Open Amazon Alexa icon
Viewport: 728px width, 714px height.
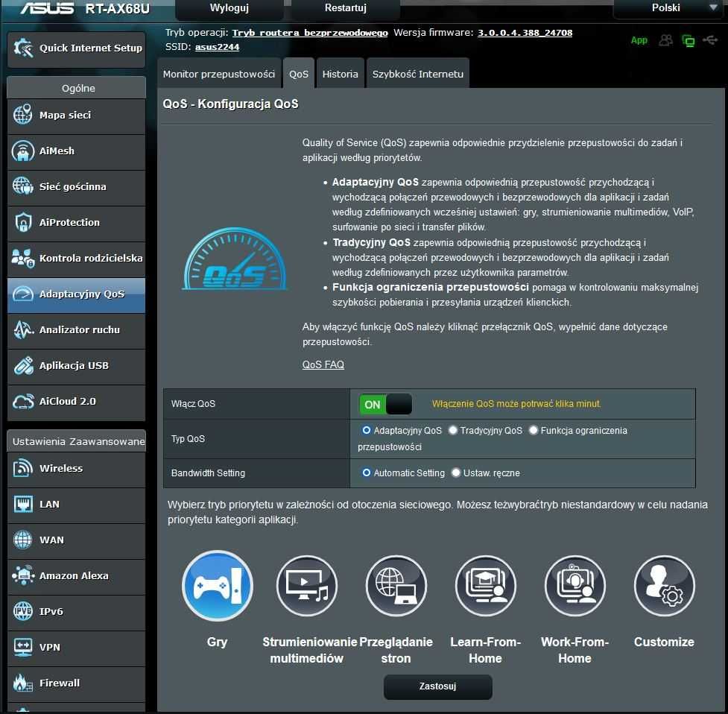click(23, 575)
